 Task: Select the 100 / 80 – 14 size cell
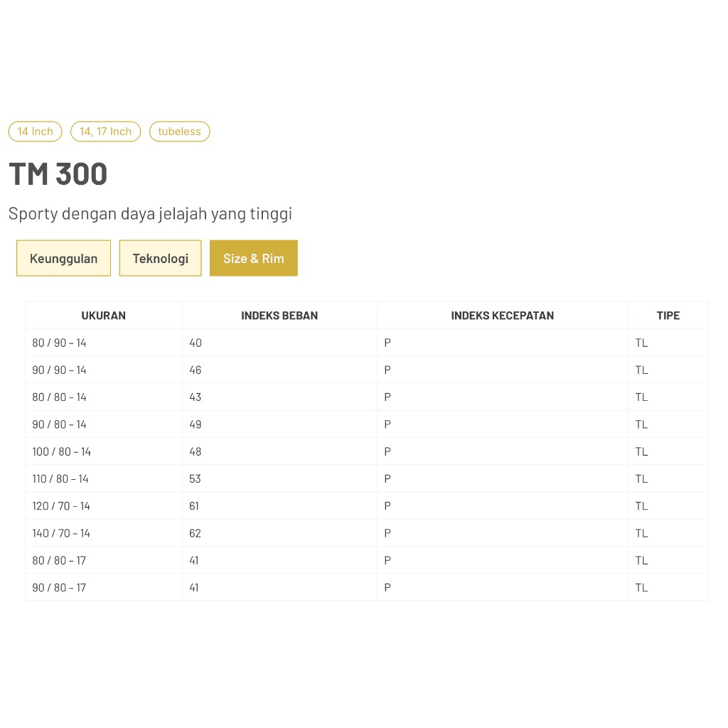click(62, 451)
